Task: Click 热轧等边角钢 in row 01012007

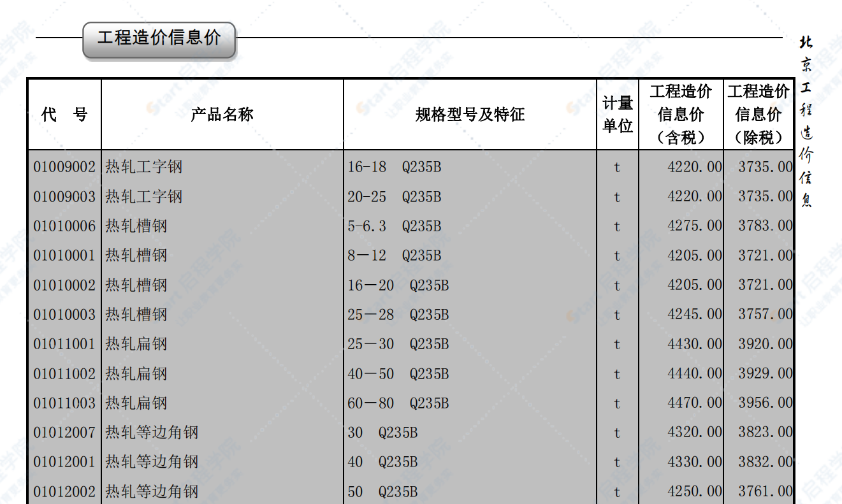Action: pos(152,433)
